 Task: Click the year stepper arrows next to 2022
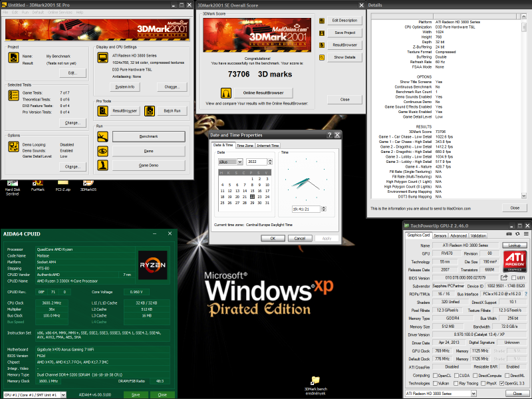[270, 162]
